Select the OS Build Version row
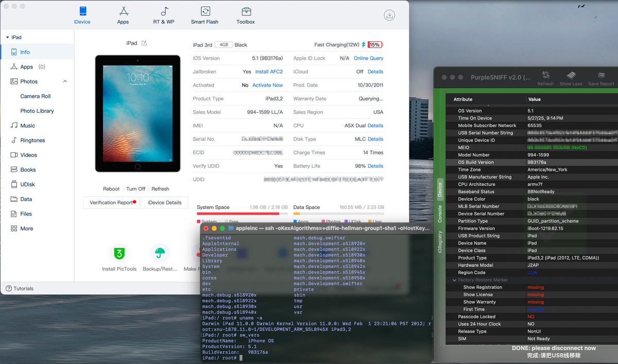Image resolution: width=618 pixels, height=364 pixels. pos(531,162)
